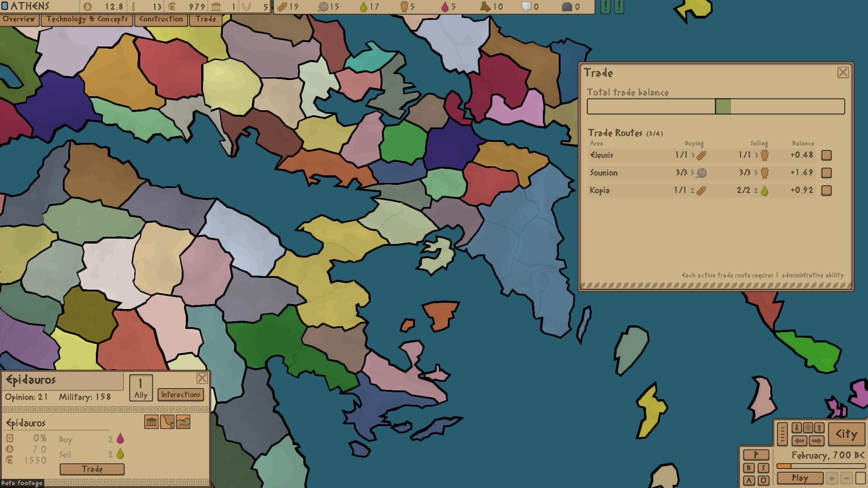
Task: Open the City map mode selector
Action: coord(846,434)
